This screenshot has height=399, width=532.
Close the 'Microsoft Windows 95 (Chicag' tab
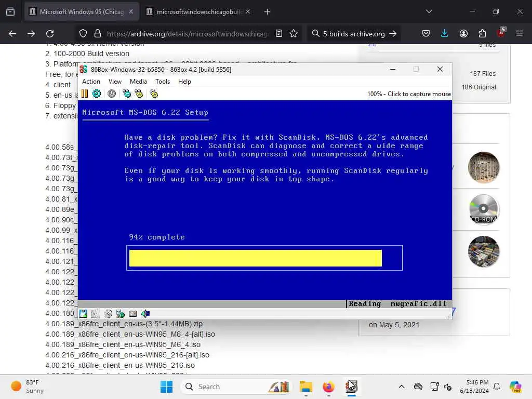click(131, 12)
